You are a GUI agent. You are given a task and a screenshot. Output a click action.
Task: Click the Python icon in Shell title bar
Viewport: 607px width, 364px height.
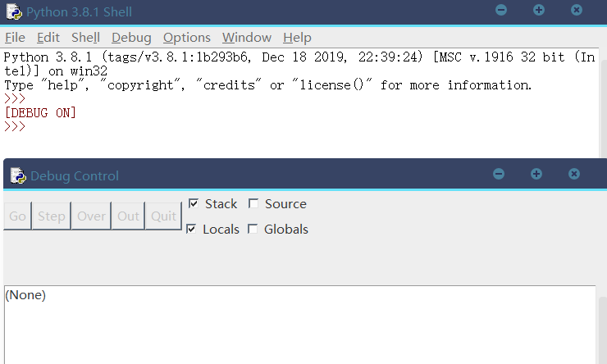15,11
